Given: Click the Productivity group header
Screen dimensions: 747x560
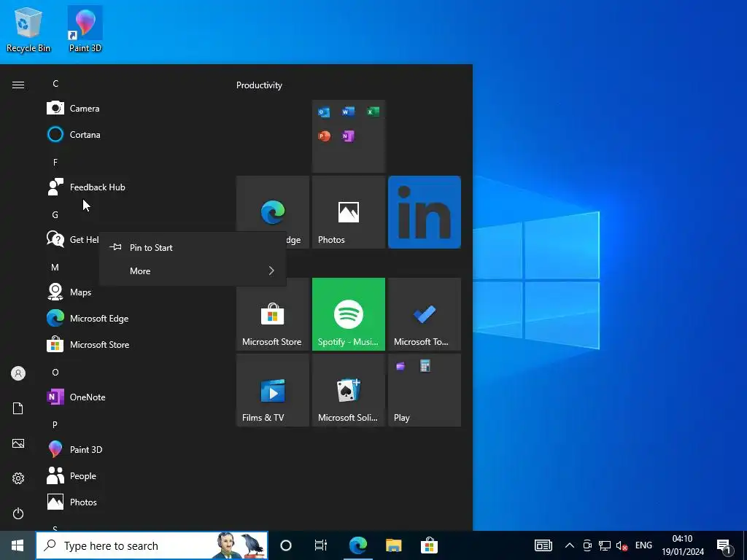Looking at the screenshot, I should [x=259, y=85].
